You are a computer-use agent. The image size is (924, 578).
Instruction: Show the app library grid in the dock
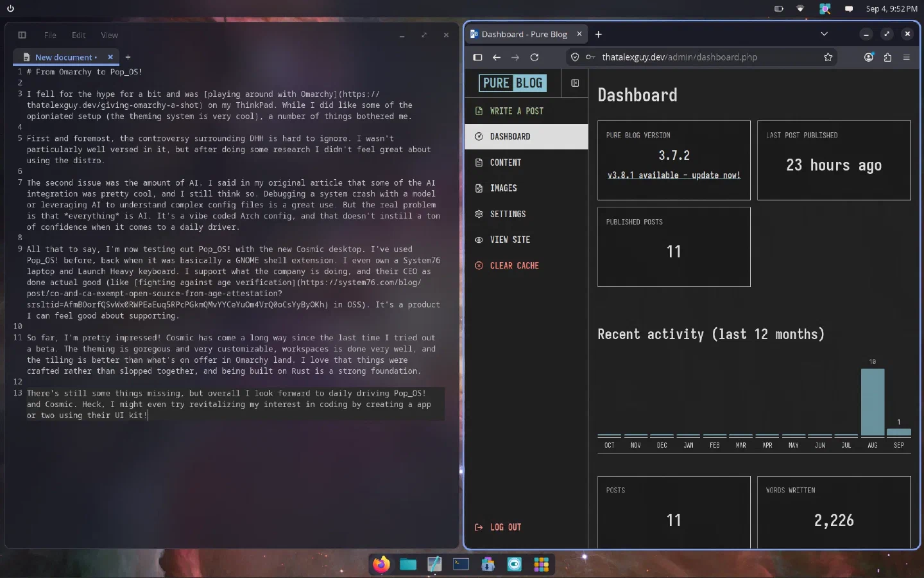tap(541, 565)
